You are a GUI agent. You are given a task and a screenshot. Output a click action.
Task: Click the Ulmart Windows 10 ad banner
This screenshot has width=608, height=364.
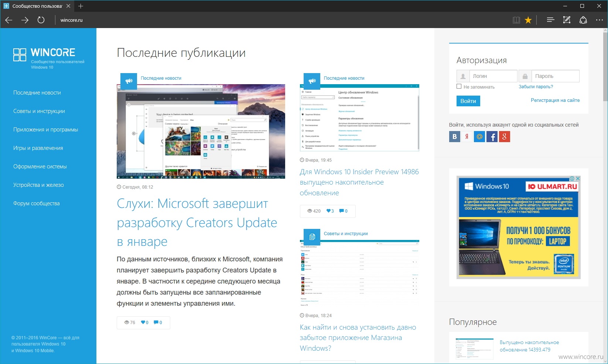(x=518, y=227)
